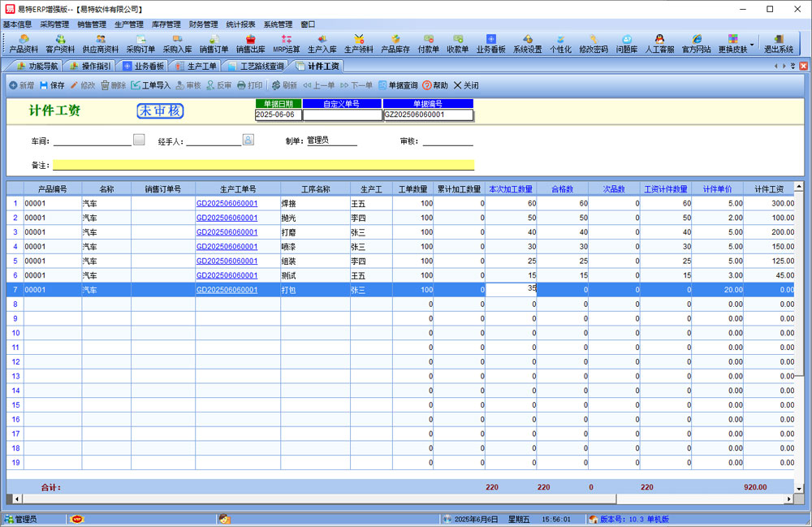Launch the 业务看板 dashboard icon
The height and width of the screenshot is (527, 812).
pos(490,43)
